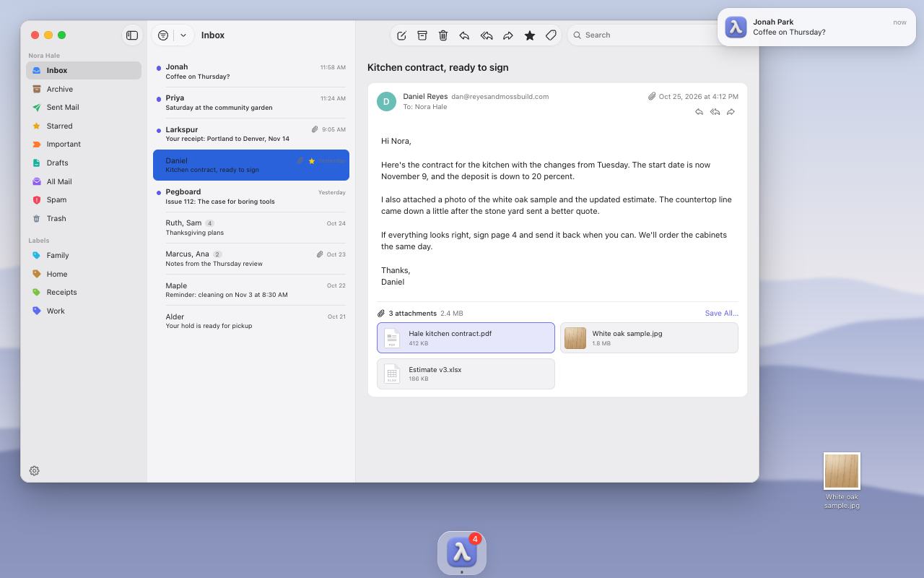Reply all using the toolbar icon
The image size is (924, 578).
[x=487, y=35]
